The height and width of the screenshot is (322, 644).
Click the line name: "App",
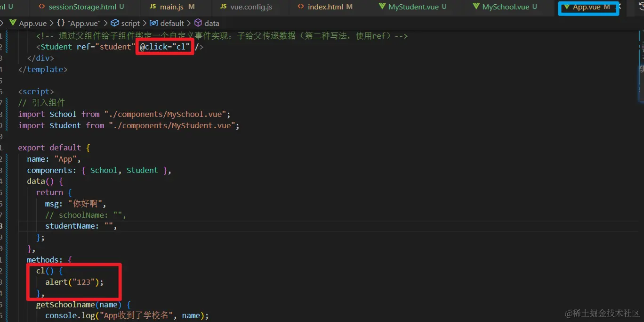tap(54, 159)
